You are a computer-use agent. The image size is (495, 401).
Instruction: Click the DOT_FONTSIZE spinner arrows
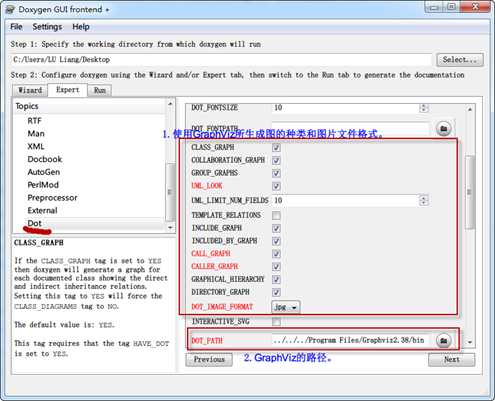tap(424, 108)
